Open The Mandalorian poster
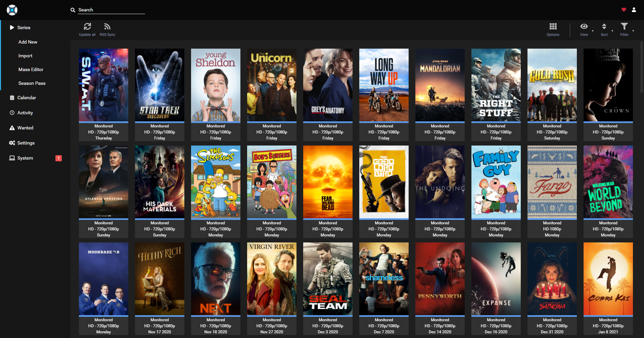The height and width of the screenshot is (338, 644). click(x=440, y=85)
